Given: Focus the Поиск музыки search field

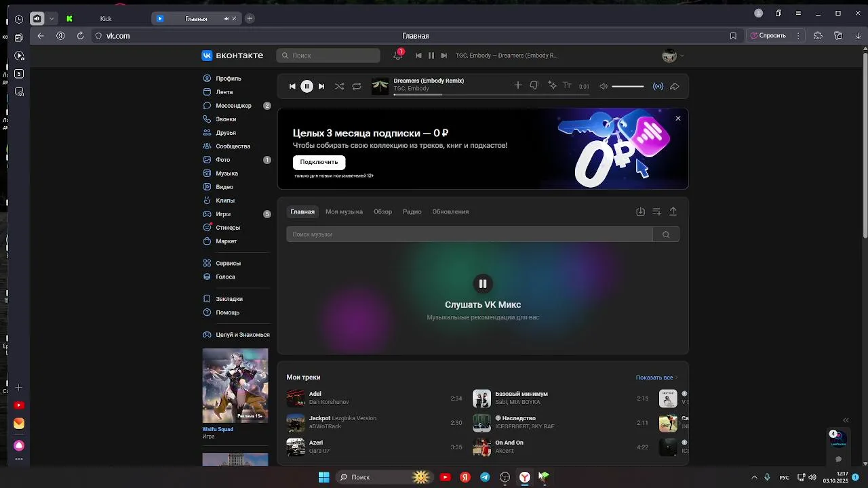Looking at the screenshot, I should coord(469,235).
